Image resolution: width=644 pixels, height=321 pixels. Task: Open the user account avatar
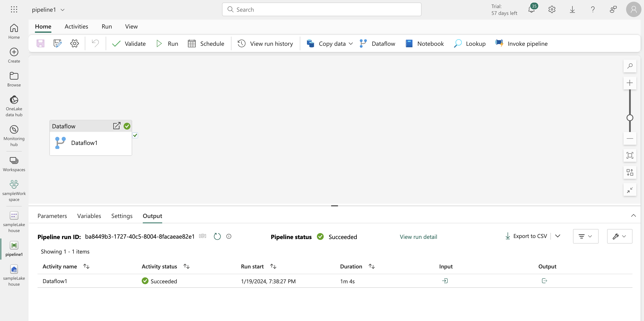click(634, 10)
